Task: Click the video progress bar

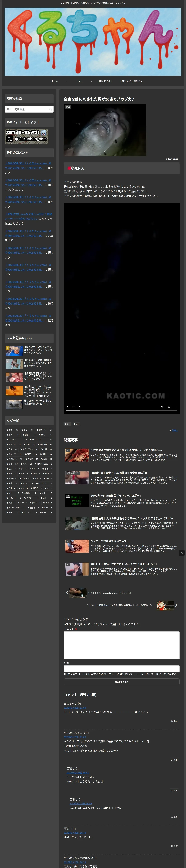Action: coord(122,410)
